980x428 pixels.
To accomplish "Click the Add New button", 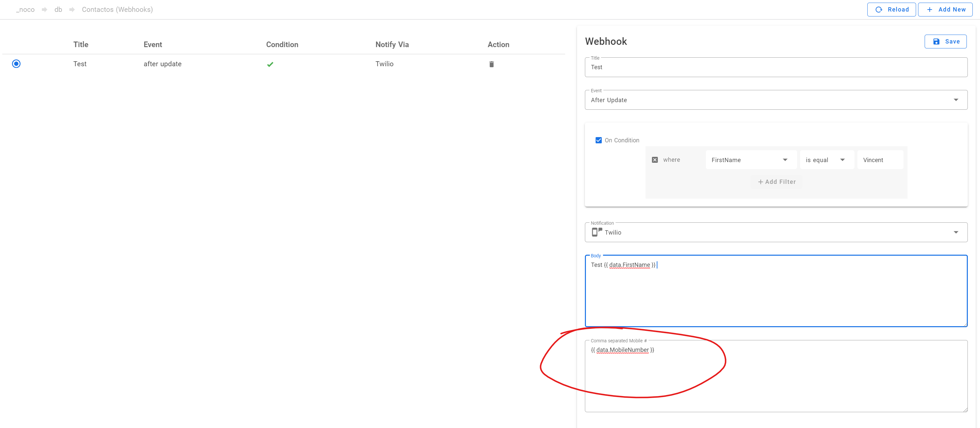I will click(945, 10).
